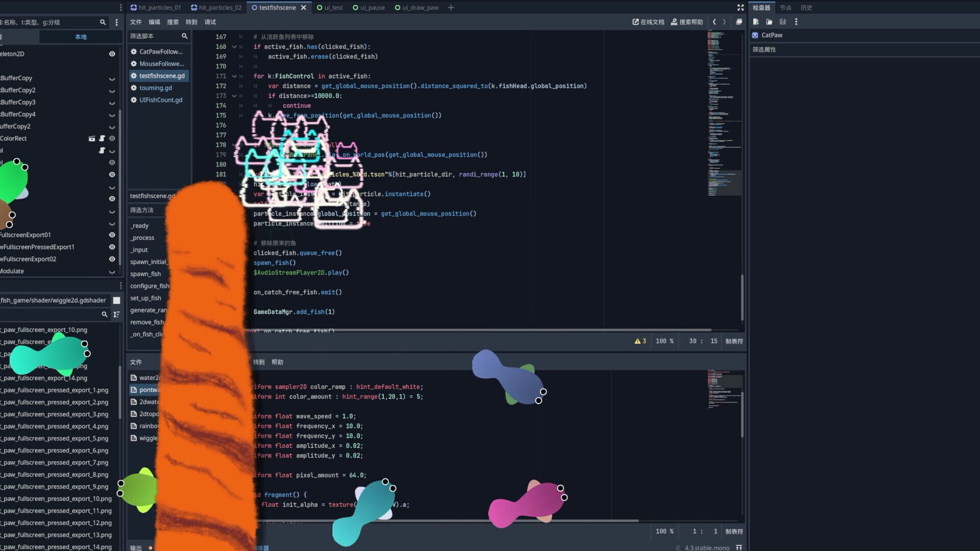Click the white swatch beside the wiggle2d.gdshader path
Viewport: 980px width, 551px height.
coord(116,300)
